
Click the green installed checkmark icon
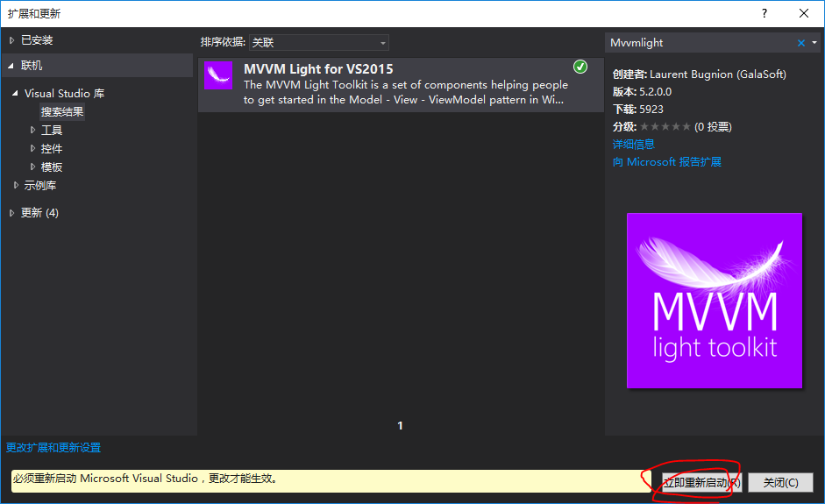click(580, 67)
